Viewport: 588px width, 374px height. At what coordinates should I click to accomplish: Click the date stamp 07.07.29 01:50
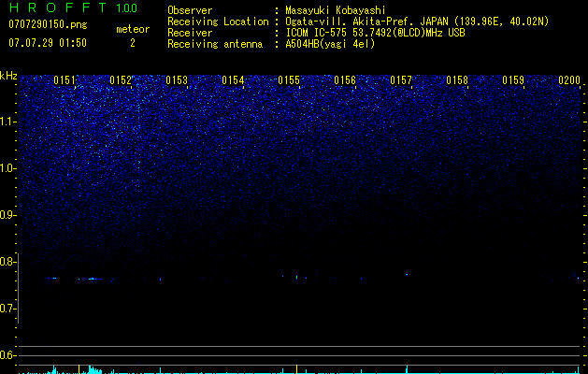click(48, 43)
